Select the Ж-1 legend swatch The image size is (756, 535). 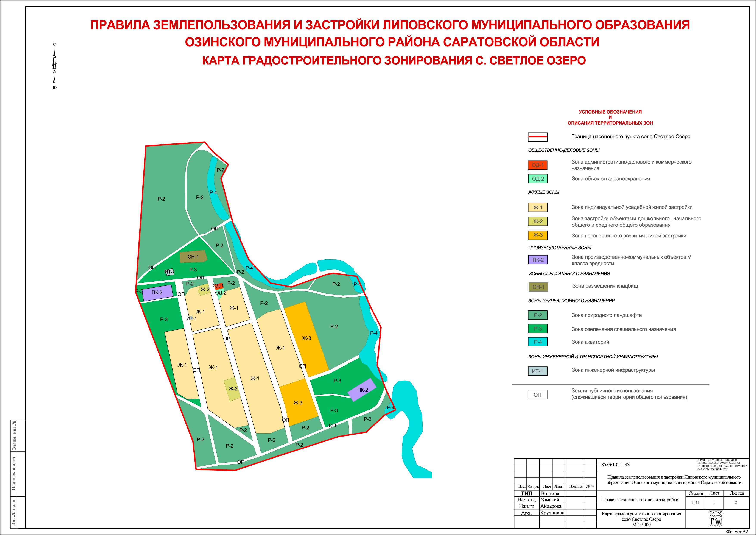538,207
